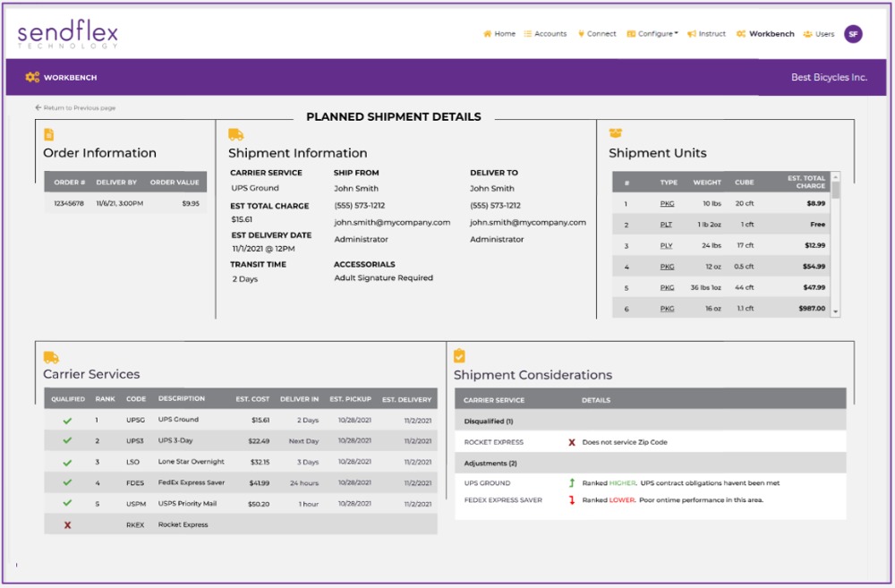Screen dimensions: 895x588
Task: Open PKG type link in unit row 1
Action: click(667, 204)
